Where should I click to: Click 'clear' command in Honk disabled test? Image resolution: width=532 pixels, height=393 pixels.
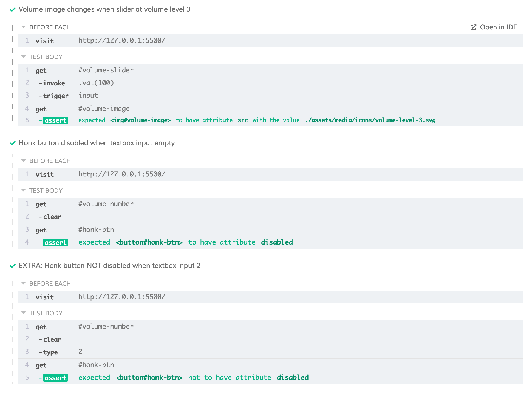click(x=270, y=217)
